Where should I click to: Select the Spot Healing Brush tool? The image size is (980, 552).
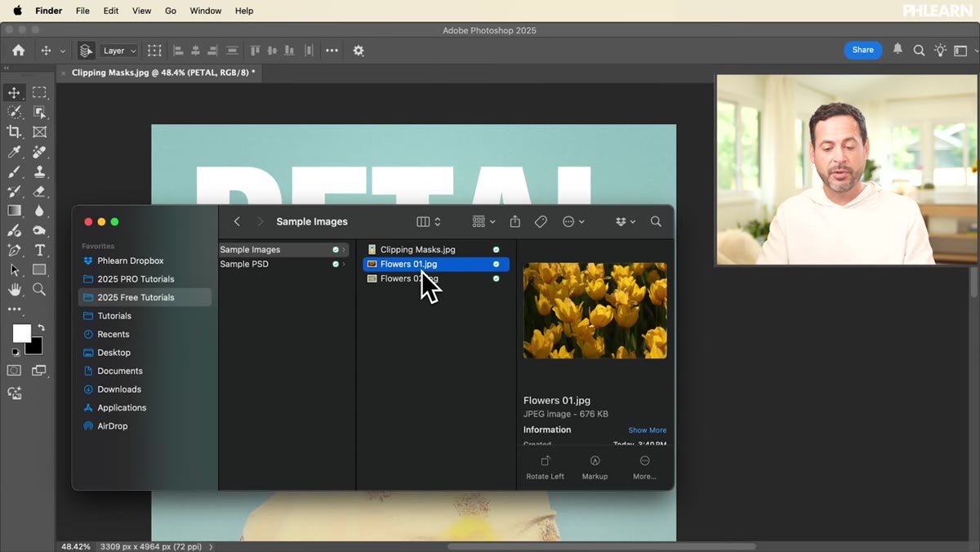[39, 152]
